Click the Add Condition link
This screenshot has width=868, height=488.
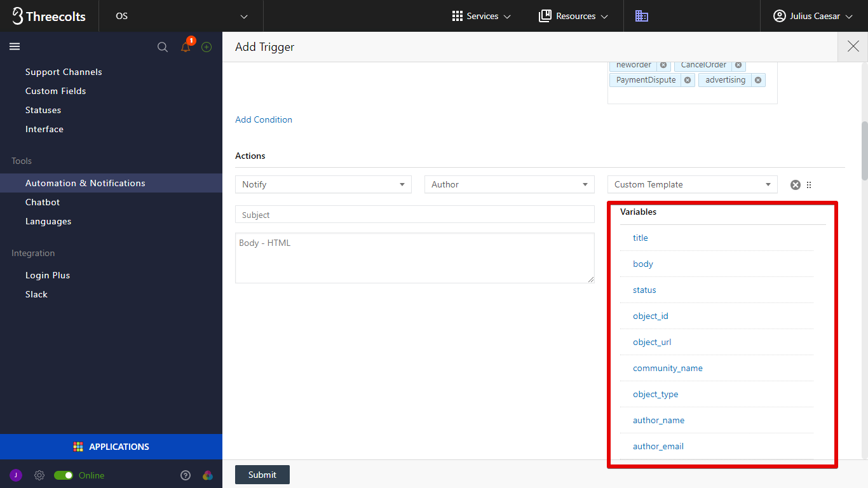264,119
